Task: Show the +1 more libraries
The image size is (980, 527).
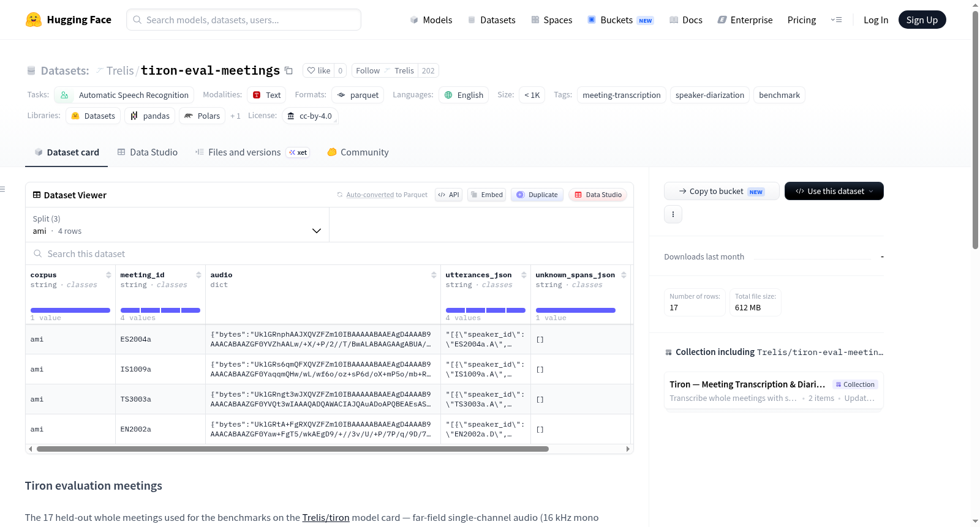Action: click(235, 116)
